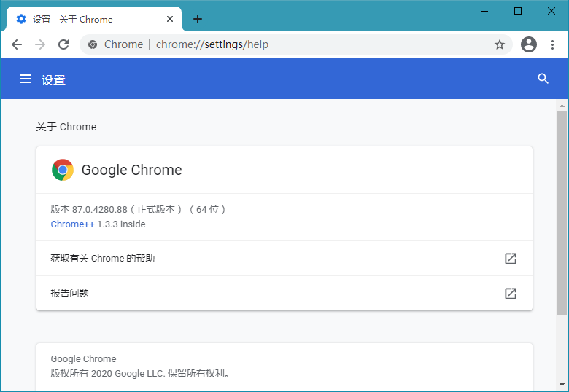Click 获取有关 Chrome 的帮助 row text
569x392 pixels.
coord(103,259)
